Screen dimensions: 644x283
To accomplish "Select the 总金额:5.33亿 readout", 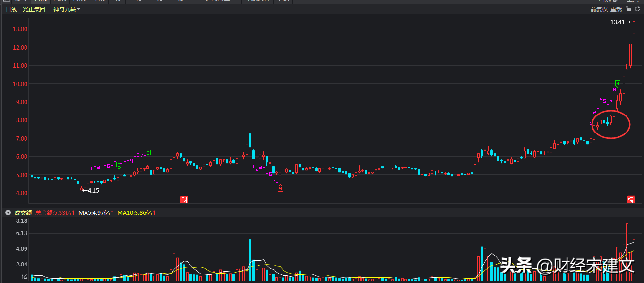I will [55, 213].
